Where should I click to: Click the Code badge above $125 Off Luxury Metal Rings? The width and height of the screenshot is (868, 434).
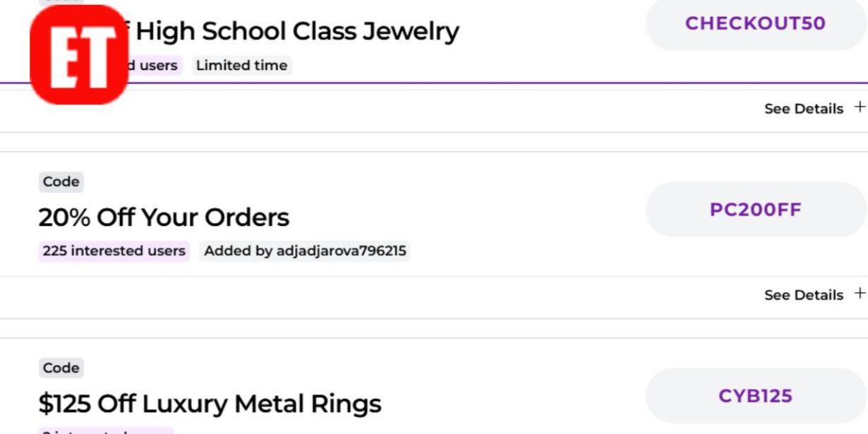pyautogui.click(x=61, y=368)
